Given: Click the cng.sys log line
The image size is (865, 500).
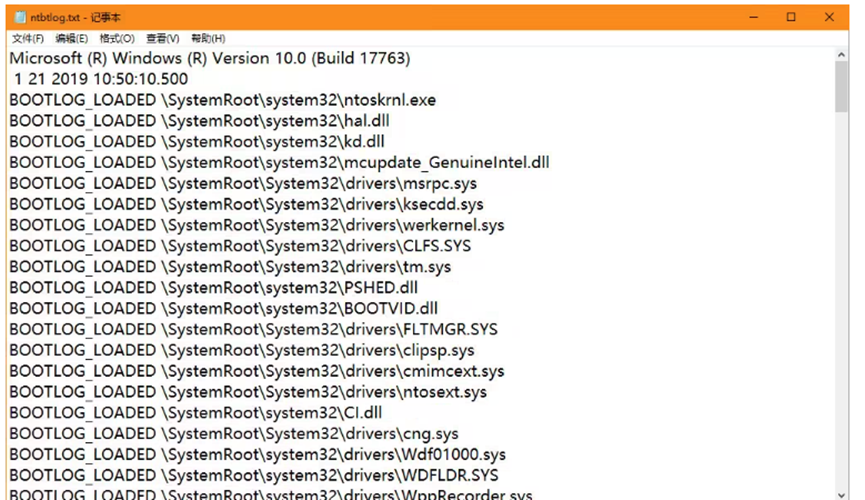Looking at the screenshot, I should click(234, 434).
